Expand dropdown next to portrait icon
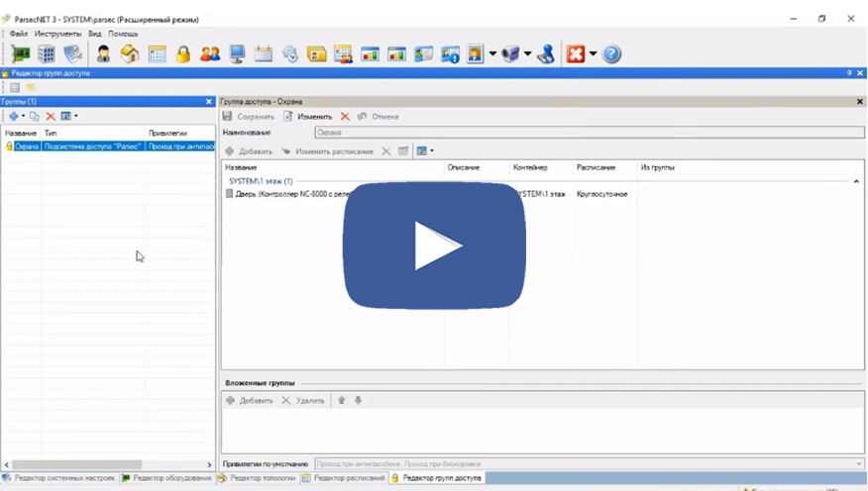This screenshot has height=491, width=868. (492, 54)
